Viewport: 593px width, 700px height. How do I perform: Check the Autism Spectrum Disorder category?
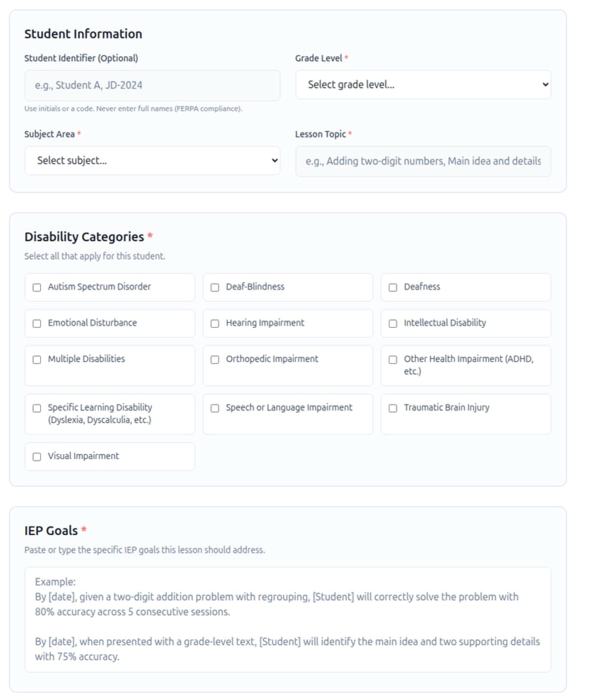(37, 288)
